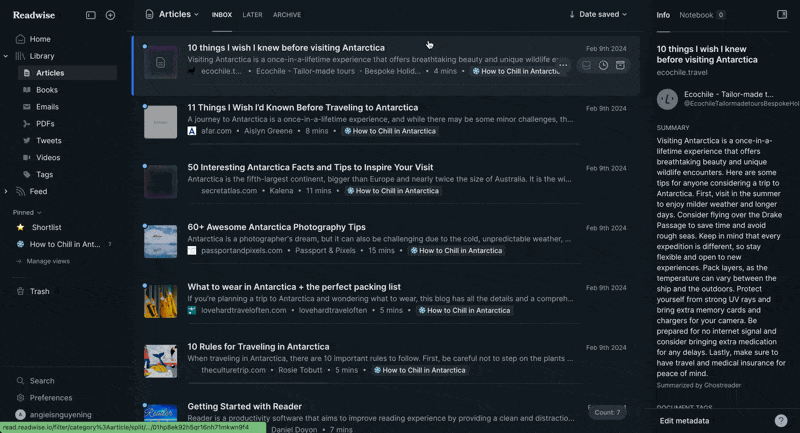The image size is (800, 433).
Task: Open Getting Started with Reader article
Action: [x=244, y=406]
